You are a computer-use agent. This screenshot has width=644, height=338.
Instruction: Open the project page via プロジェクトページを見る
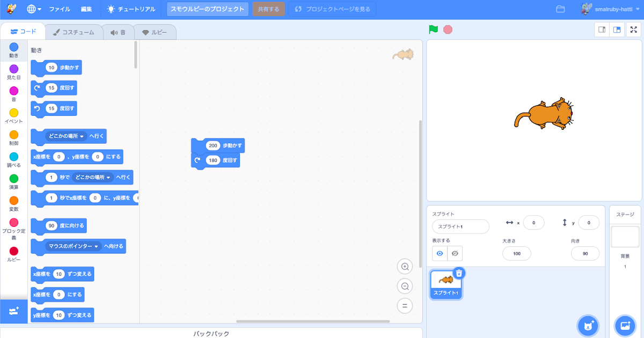tap(332, 9)
